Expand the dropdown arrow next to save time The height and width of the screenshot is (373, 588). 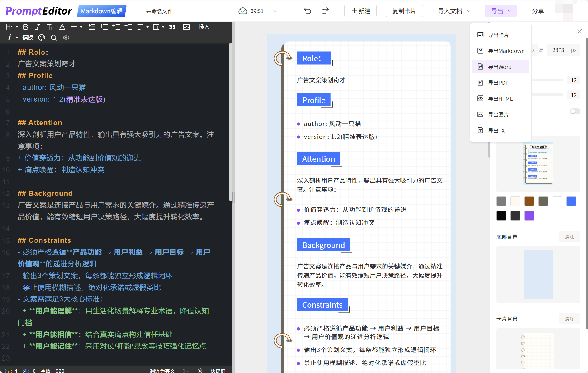pos(275,11)
